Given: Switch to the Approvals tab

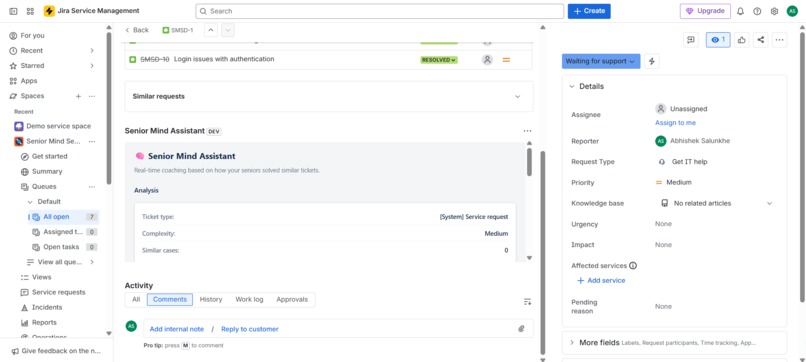Looking at the screenshot, I should coord(292,299).
